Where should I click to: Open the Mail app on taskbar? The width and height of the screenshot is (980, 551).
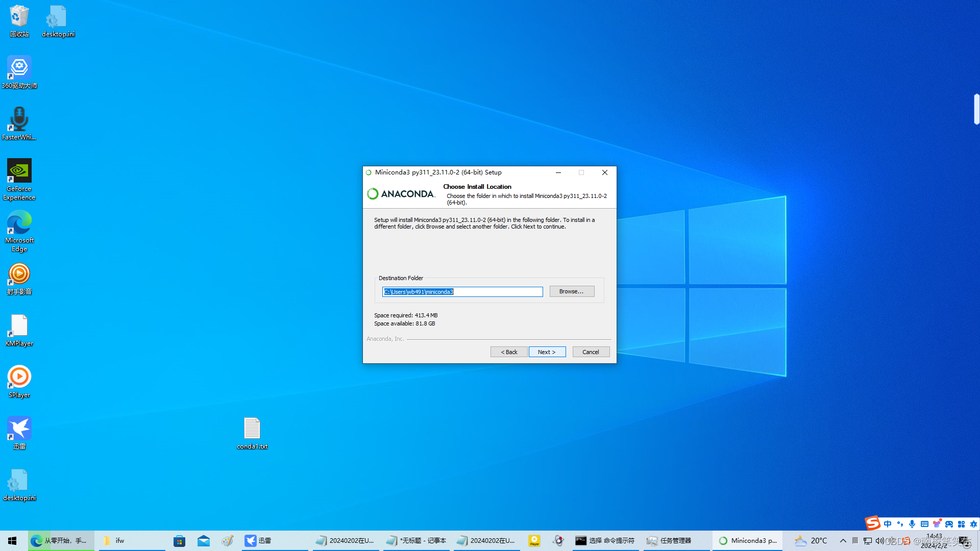coord(204,541)
